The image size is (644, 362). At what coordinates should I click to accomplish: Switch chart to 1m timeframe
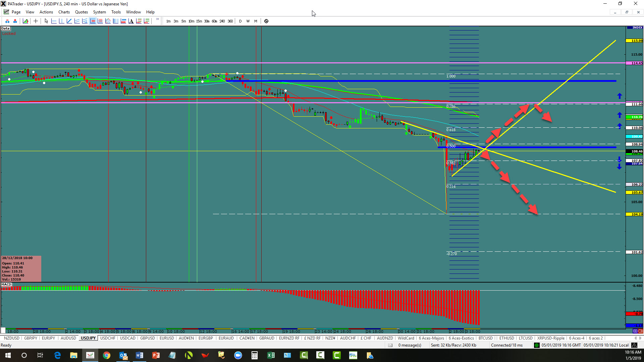(x=168, y=21)
